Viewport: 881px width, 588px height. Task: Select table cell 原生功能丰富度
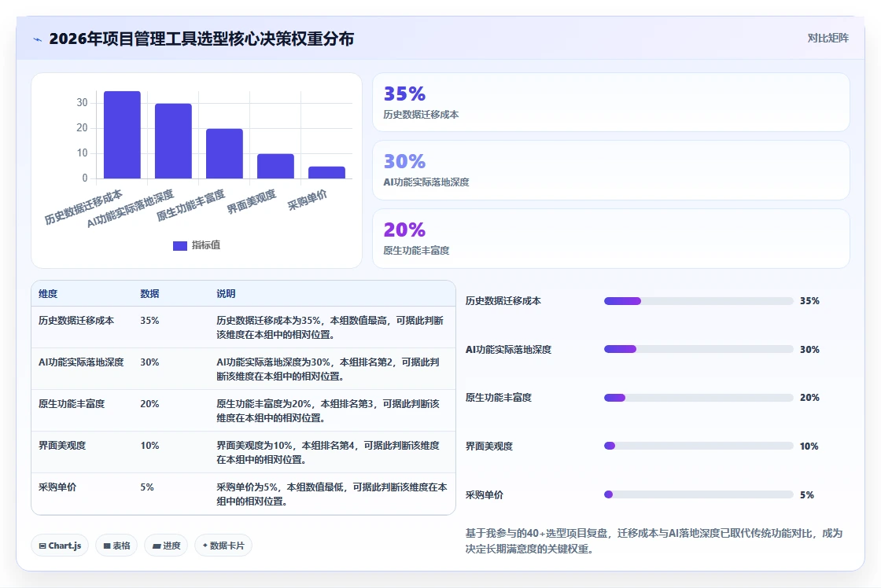click(x=72, y=404)
